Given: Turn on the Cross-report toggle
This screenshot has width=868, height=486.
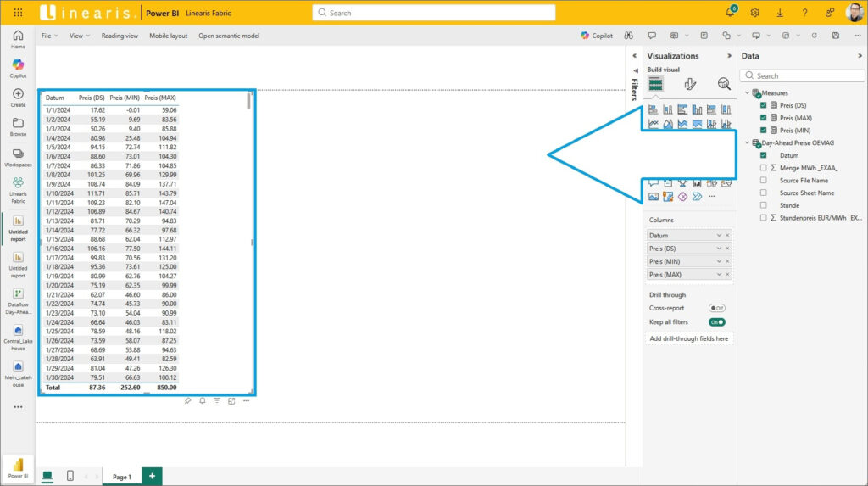Looking at the screenshot, I should point(717,308).
